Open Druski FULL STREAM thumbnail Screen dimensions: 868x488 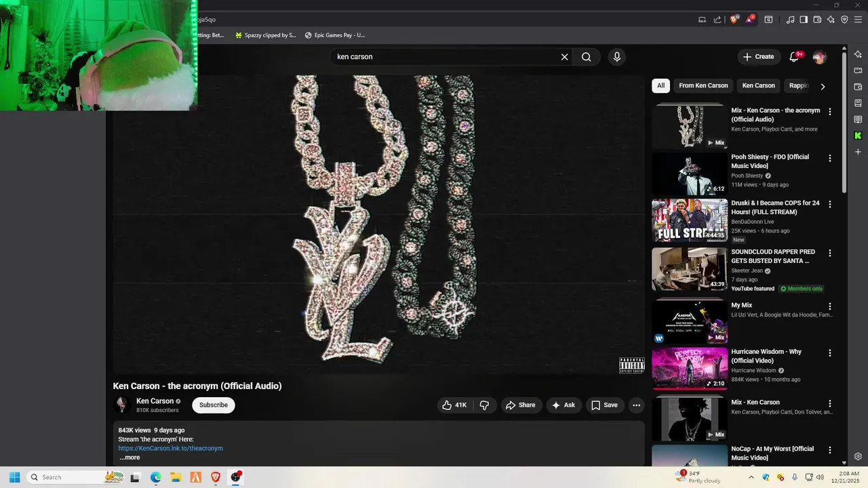(690, 220)
